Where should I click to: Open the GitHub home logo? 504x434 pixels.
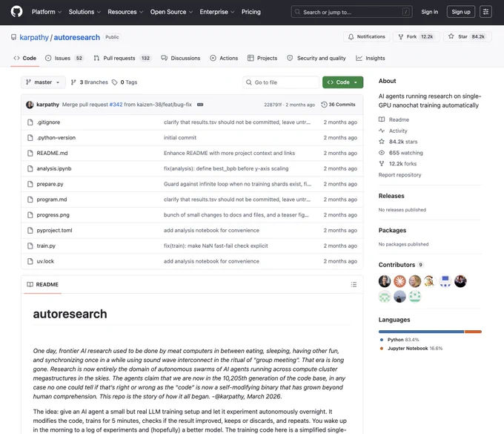tap(17, 12)
